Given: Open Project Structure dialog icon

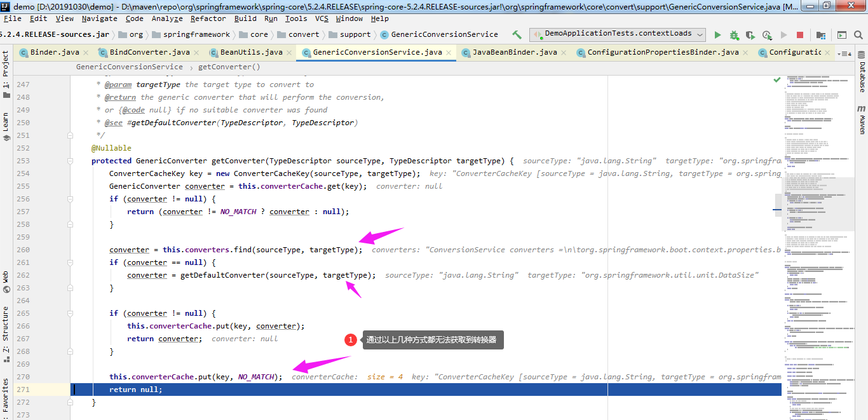Looking at the screenshot, I should 821,35.
